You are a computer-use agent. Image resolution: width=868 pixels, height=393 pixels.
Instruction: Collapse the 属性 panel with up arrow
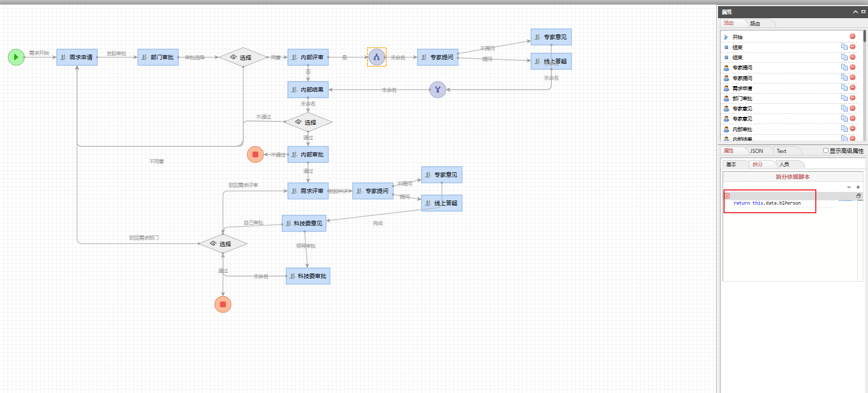point(855,12)
